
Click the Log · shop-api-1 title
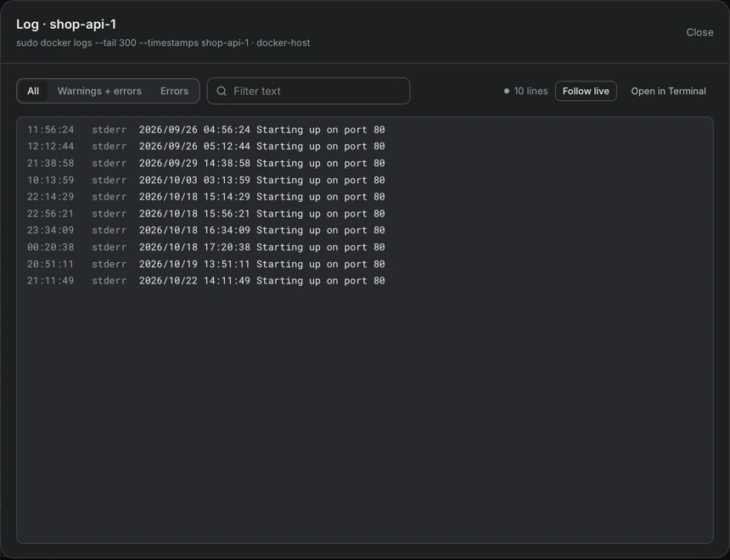[x=66, y=25]
